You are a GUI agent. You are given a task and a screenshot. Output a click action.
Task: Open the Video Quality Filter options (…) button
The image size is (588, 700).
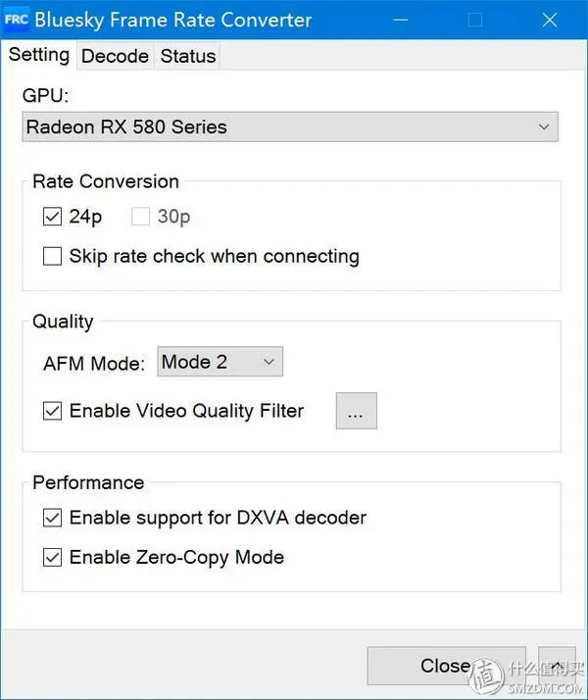[356, 411]
